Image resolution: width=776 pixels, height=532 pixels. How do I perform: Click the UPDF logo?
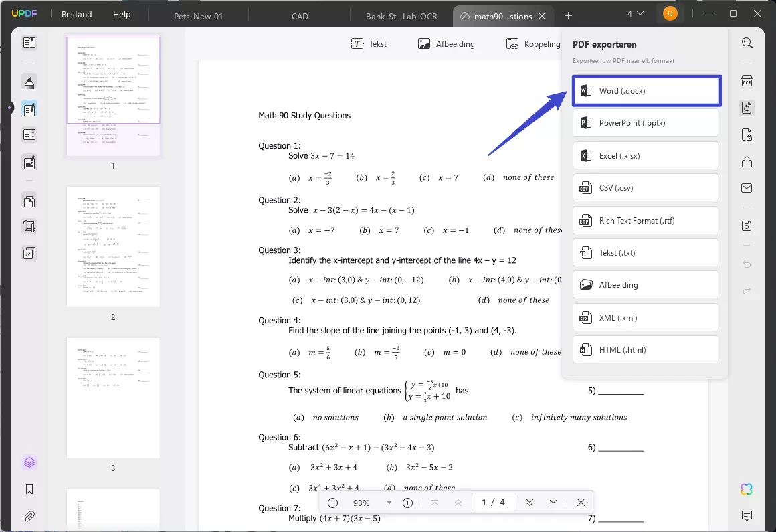point(24,14)
